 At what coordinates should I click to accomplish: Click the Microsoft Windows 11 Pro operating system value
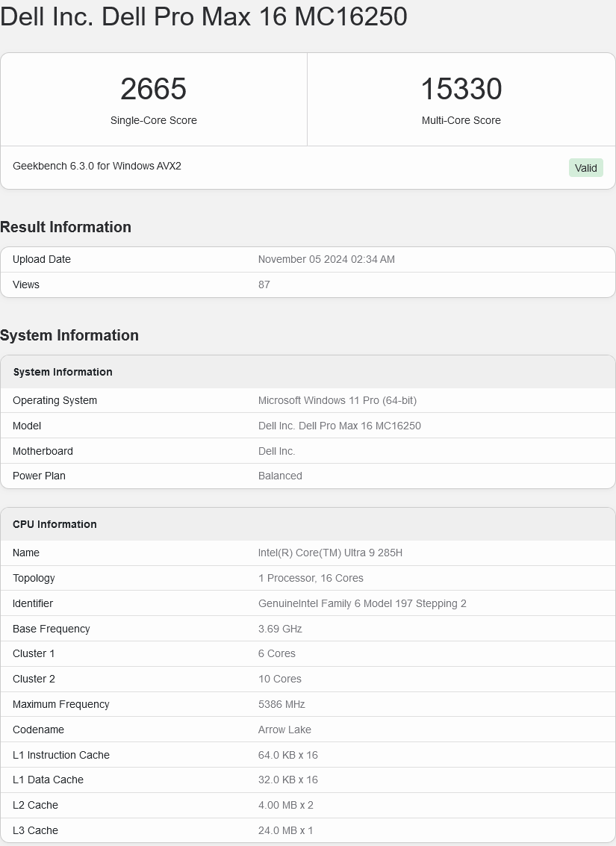(337, 400)
